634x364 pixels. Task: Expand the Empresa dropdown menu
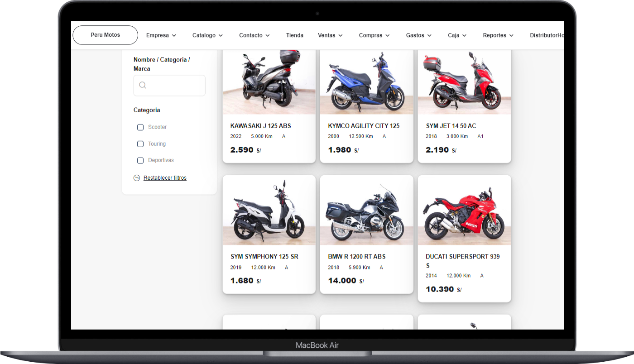161,35
